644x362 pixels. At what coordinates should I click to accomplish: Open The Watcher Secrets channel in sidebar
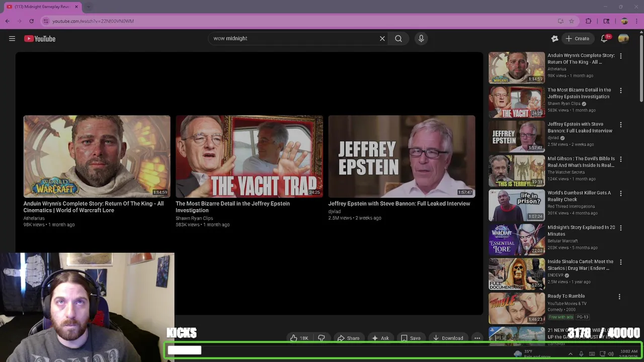click(566, 172)
